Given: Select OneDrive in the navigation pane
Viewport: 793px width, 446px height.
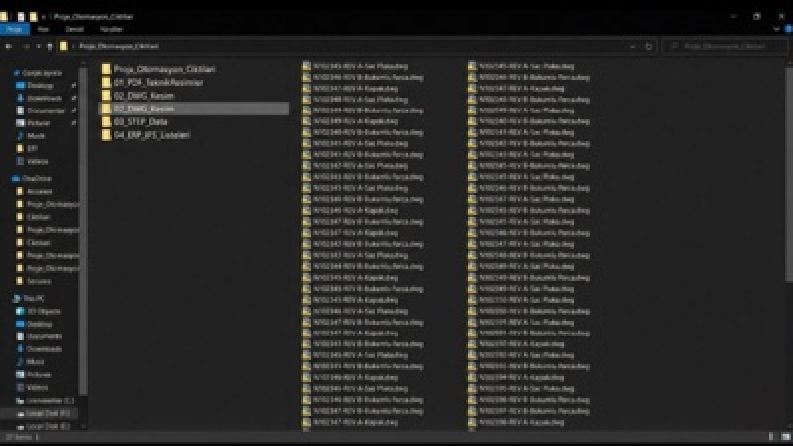Looking at the screenshot, I should tap(32, 179).
